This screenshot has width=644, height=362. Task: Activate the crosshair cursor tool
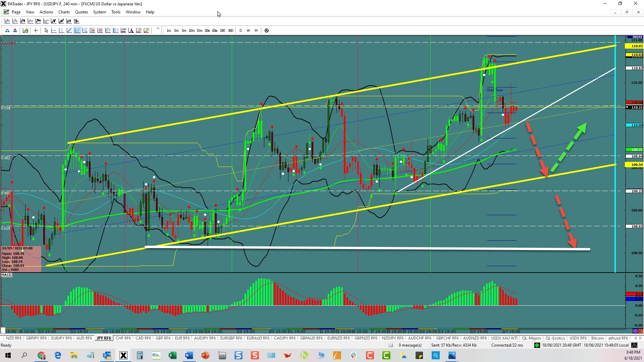(36, 31)
